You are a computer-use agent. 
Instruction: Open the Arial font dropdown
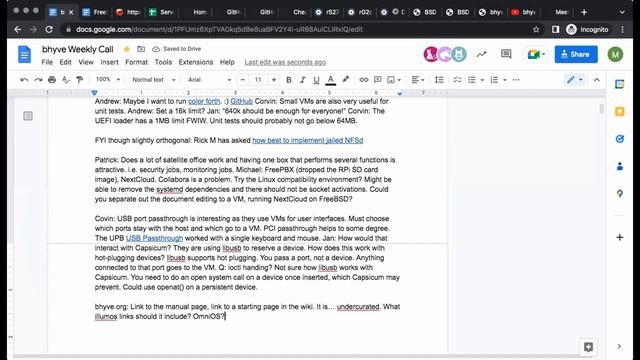[209, 80]
